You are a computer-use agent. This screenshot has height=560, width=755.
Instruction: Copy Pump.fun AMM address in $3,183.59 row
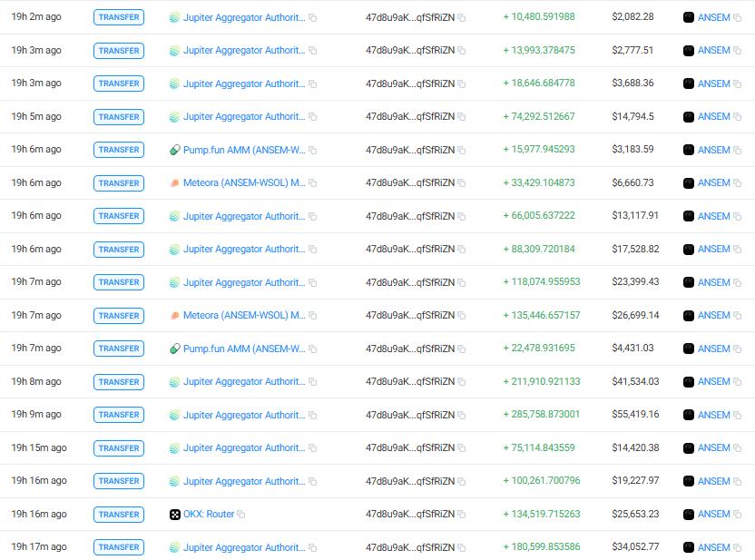313,151
